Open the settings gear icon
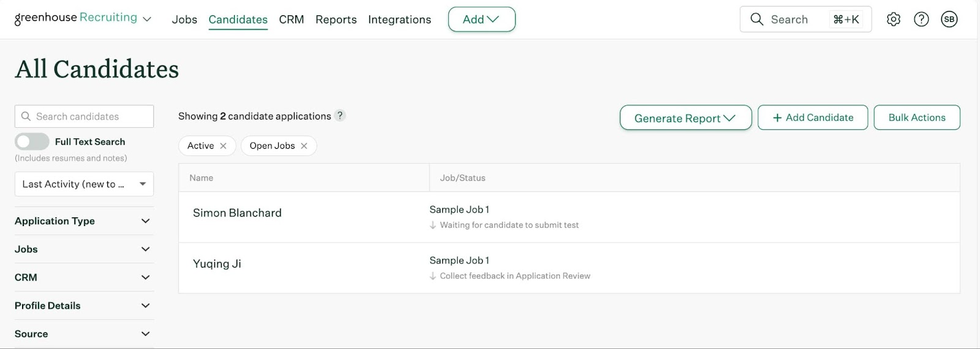Viewport: 980px width, 349px height. pyautogui.click(x=894, y=20)
